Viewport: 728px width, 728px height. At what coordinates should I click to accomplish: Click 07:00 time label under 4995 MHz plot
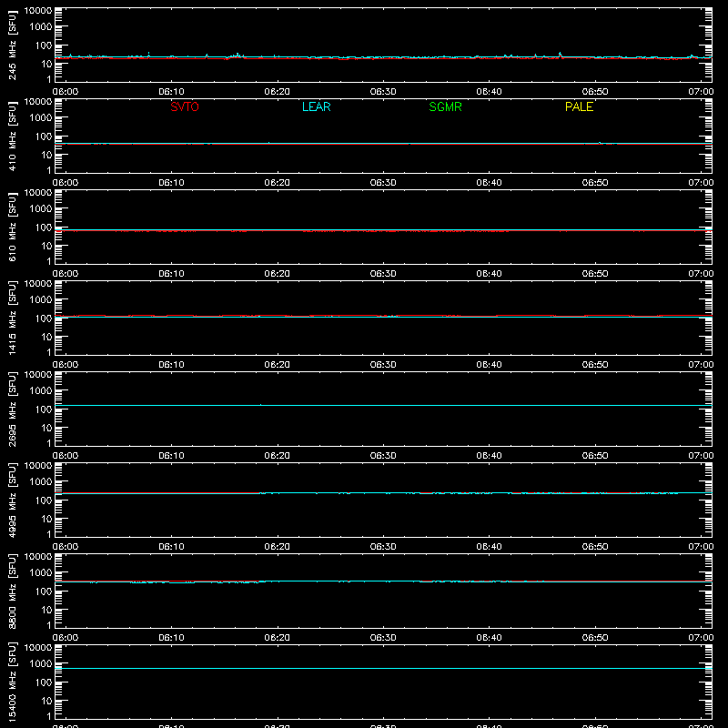point(701,547)
